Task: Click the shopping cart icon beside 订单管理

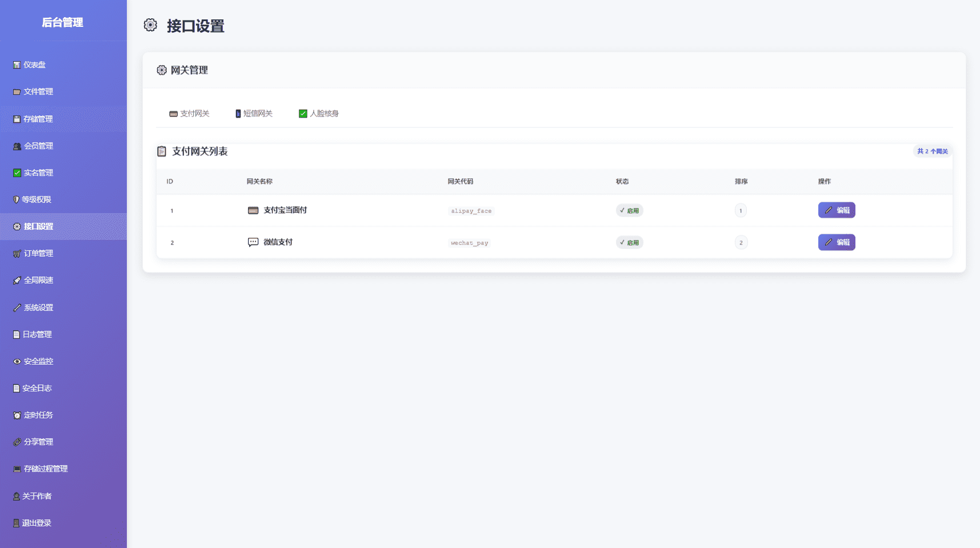Action: click(17, 254)
